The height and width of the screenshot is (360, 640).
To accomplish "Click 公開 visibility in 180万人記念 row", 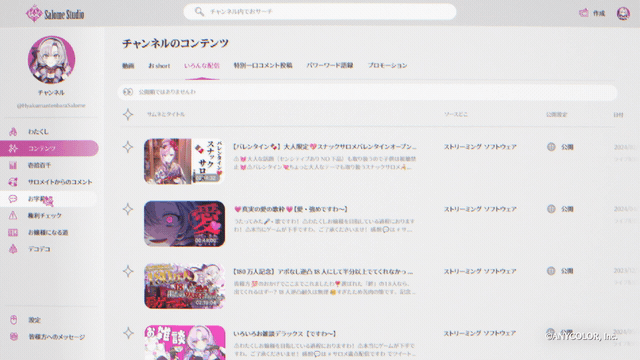I will point(567,271).
